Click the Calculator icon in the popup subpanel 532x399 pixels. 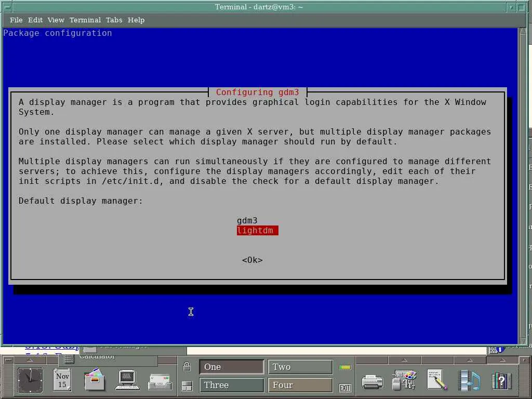click(69, 358)
